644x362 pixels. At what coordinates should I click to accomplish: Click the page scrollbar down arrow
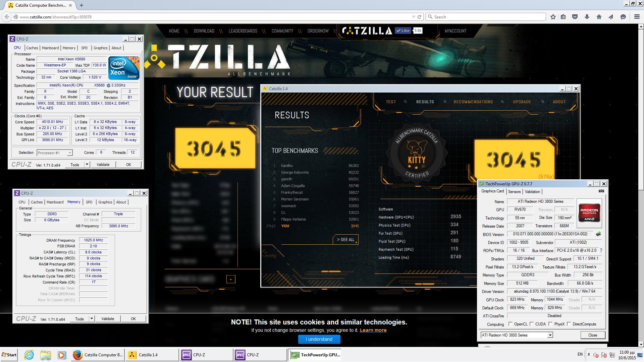(641, 344)
